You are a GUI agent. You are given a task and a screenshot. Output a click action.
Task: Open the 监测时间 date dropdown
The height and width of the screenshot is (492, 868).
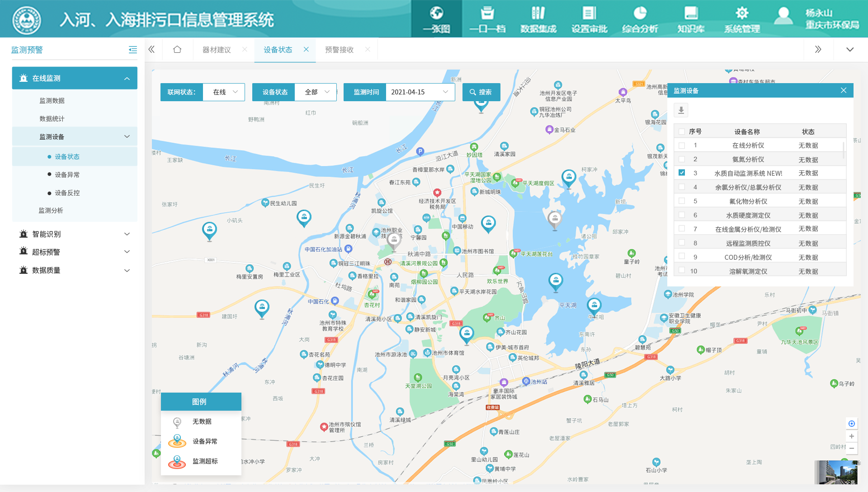click(x=420, y=92)
